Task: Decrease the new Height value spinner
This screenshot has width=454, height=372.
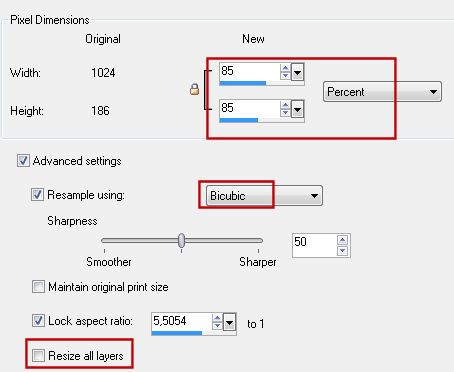Action: pos(285,113)
